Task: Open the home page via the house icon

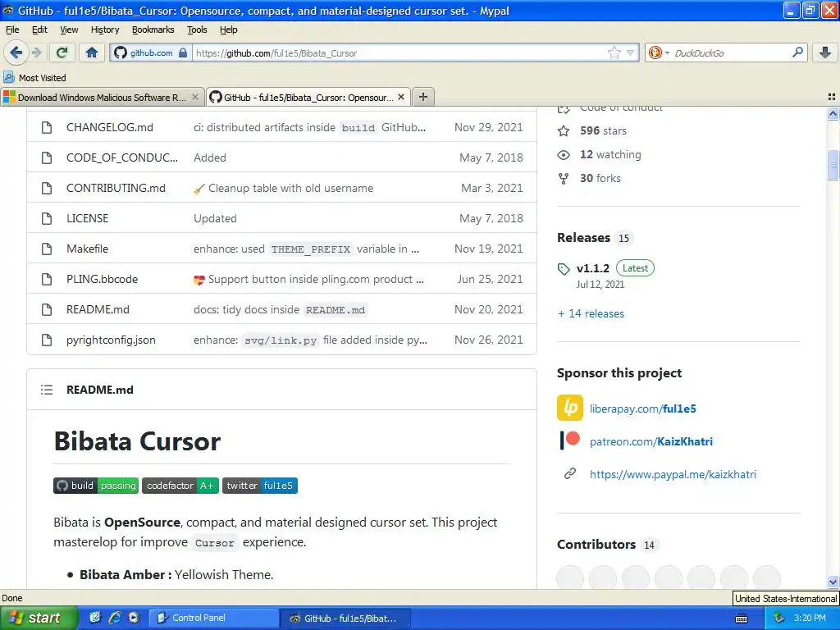Action: pos(92,52)
